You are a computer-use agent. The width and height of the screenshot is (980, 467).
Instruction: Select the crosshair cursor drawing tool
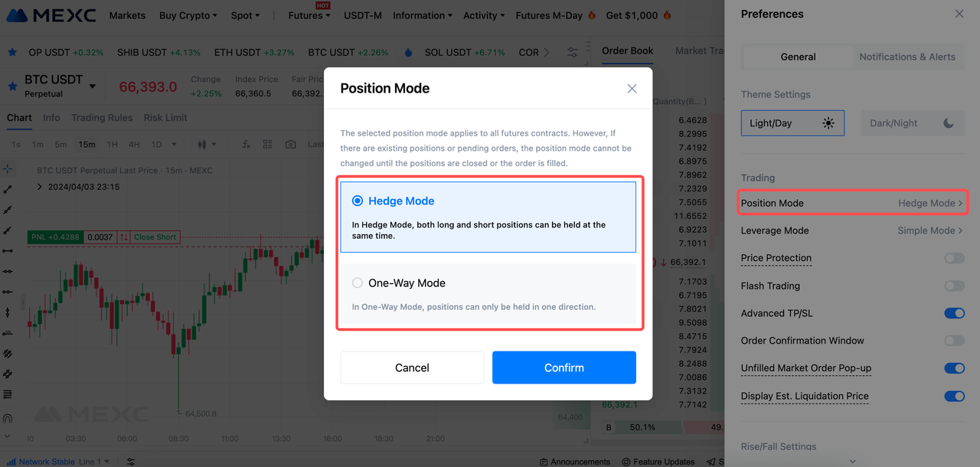point(8,168)
